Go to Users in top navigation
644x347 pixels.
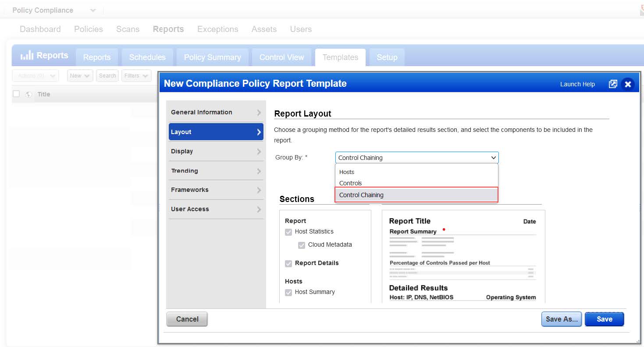coord(301,29)
